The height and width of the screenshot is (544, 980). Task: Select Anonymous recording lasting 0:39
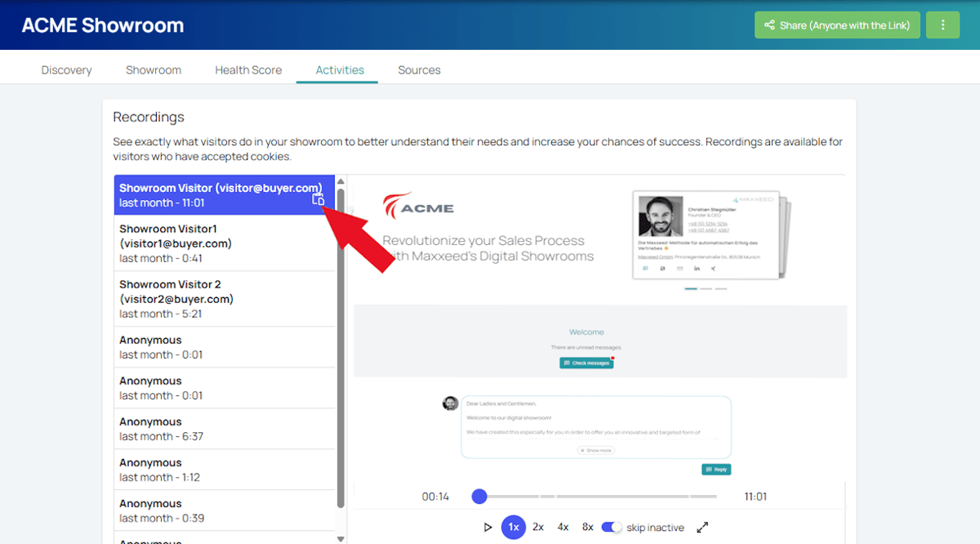coord(225,511)
